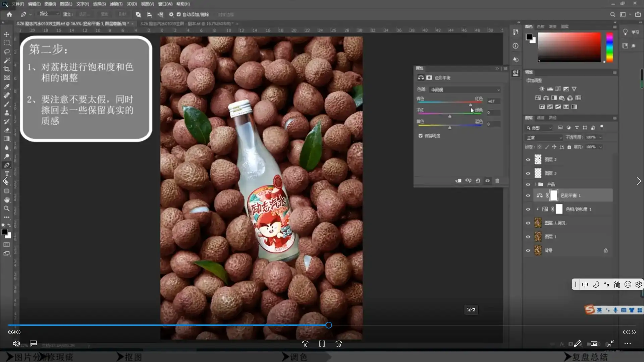Select the Hand tool
Image resolution: width=644 pixels, height=362 pixels.
pos(7,200)
